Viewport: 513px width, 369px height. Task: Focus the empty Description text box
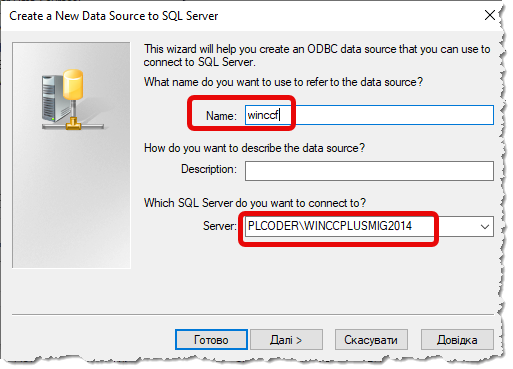click(369, 171)
